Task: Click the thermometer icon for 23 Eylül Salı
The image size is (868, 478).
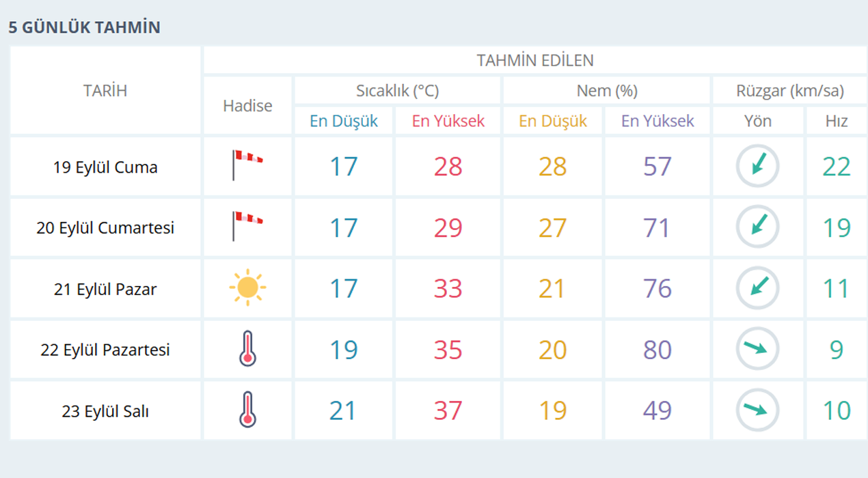Action: click(x=247, y=410)
